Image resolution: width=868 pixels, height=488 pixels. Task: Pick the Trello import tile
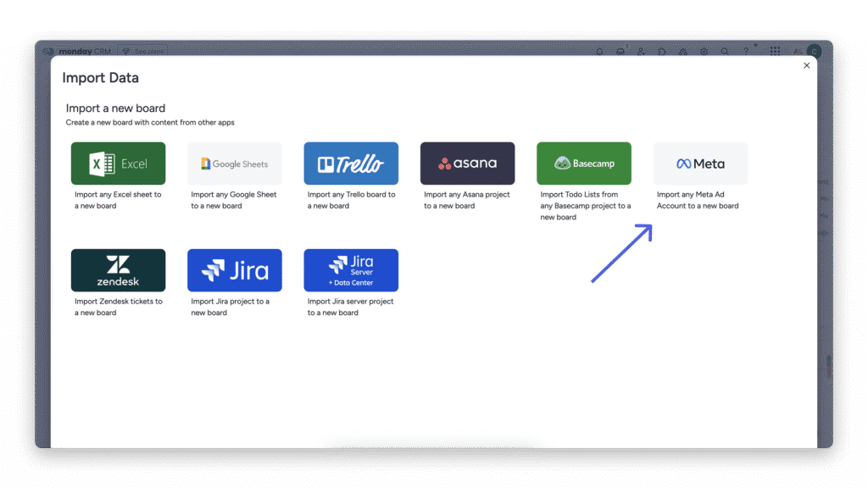point(351,164)
